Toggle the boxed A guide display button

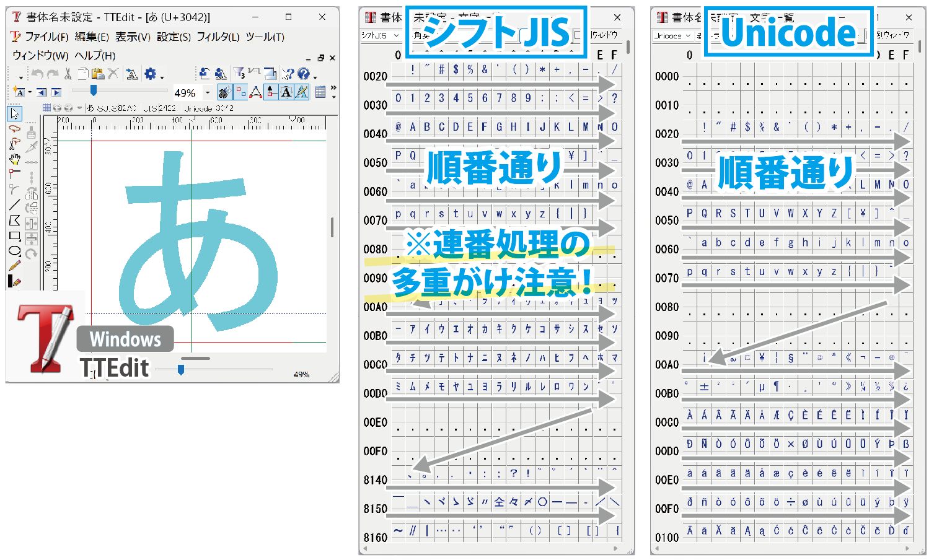(286, 92)
